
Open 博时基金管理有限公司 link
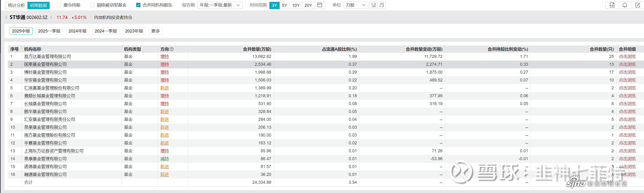point(45,72)
